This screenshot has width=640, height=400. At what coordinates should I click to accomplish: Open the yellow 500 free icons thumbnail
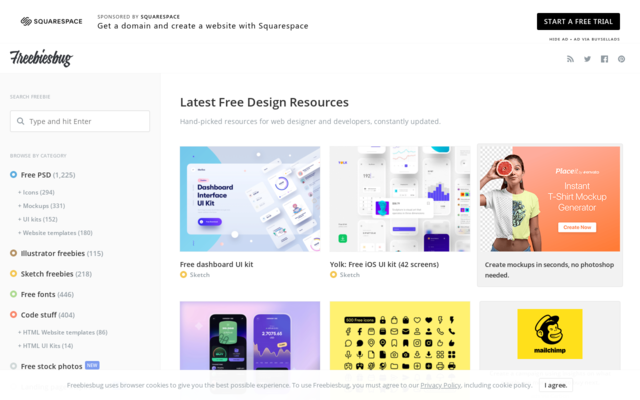(x=400, y=336)
